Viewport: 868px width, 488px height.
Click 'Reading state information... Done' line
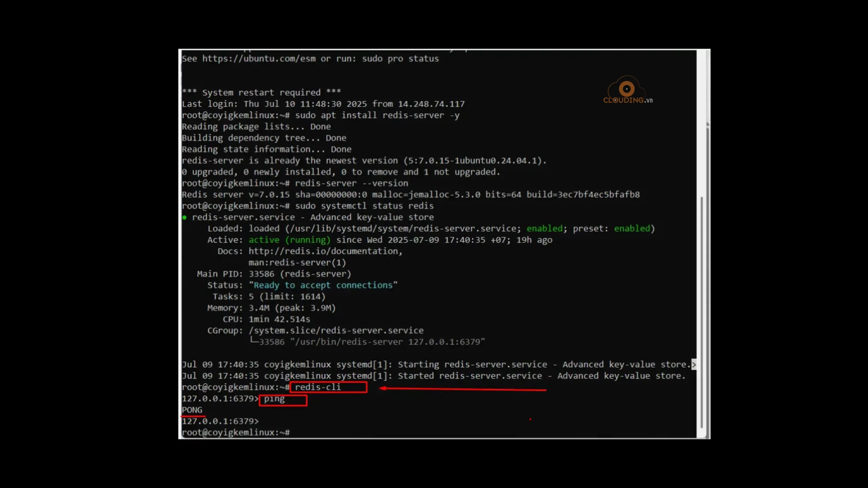coord(267,149)
